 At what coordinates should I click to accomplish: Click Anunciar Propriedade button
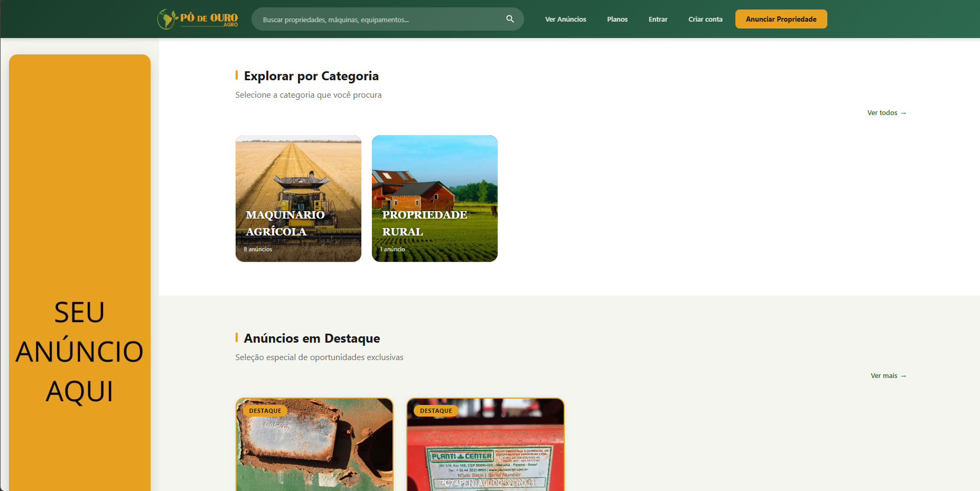[781, 19]
